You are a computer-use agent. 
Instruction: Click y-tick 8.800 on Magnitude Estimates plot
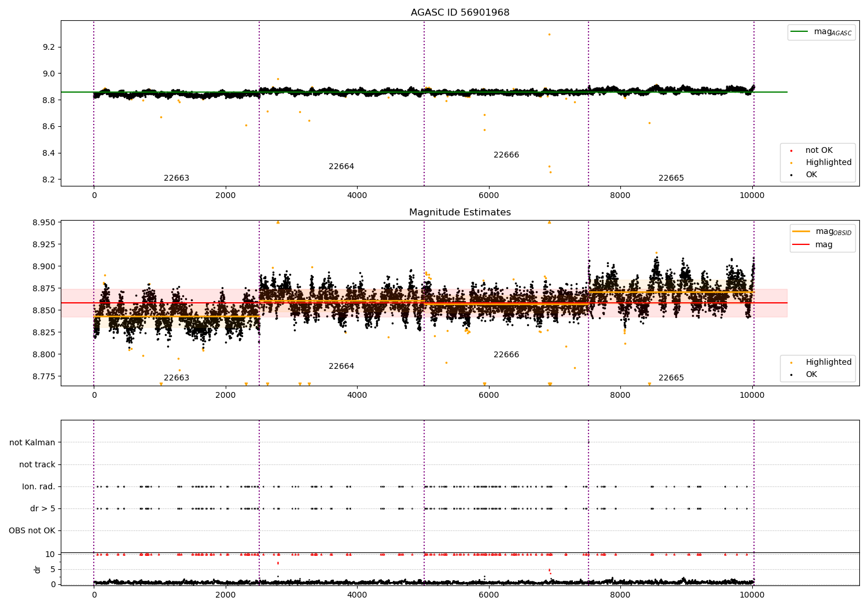pyautogui.click(x=44, y=355)
